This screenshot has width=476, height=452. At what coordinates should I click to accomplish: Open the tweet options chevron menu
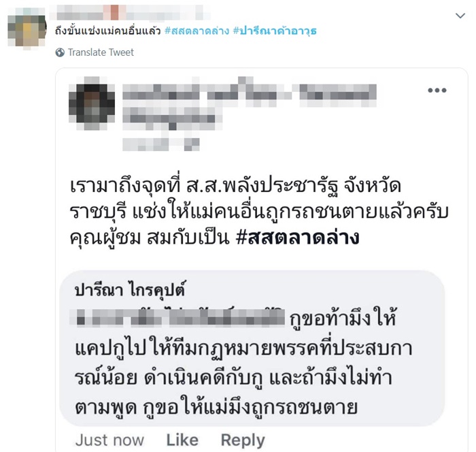[x=460, y=16]
